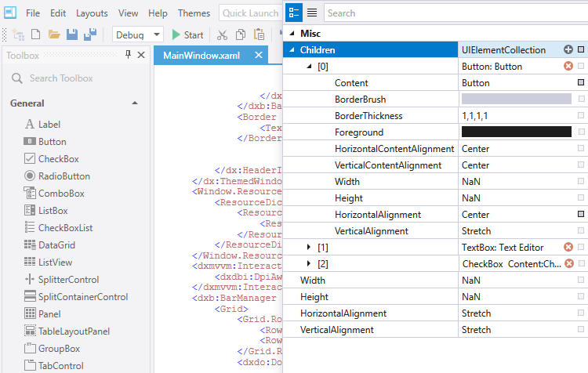Pin the Toolbox panel
Screen dimensions: 588x373
click(128, 55)
